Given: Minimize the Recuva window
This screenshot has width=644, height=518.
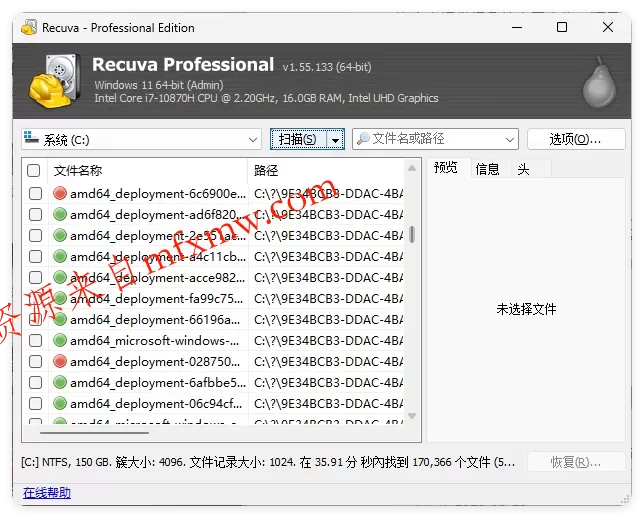Looking at the screenshot, I should point(517,28).
